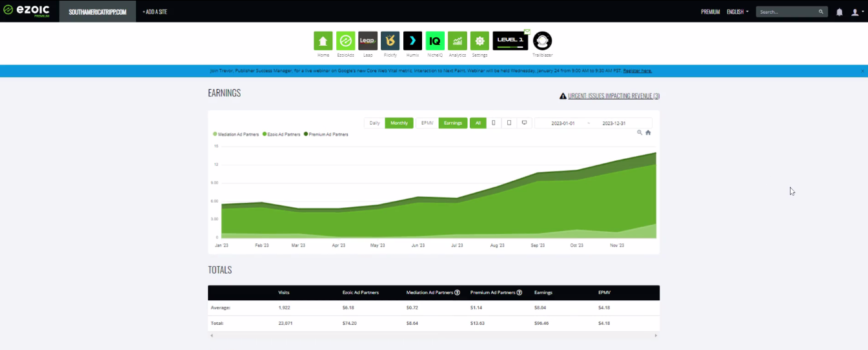Click the TOTALS section heading
This screenshot has height=350, width=868.
[x=220, y=270]
